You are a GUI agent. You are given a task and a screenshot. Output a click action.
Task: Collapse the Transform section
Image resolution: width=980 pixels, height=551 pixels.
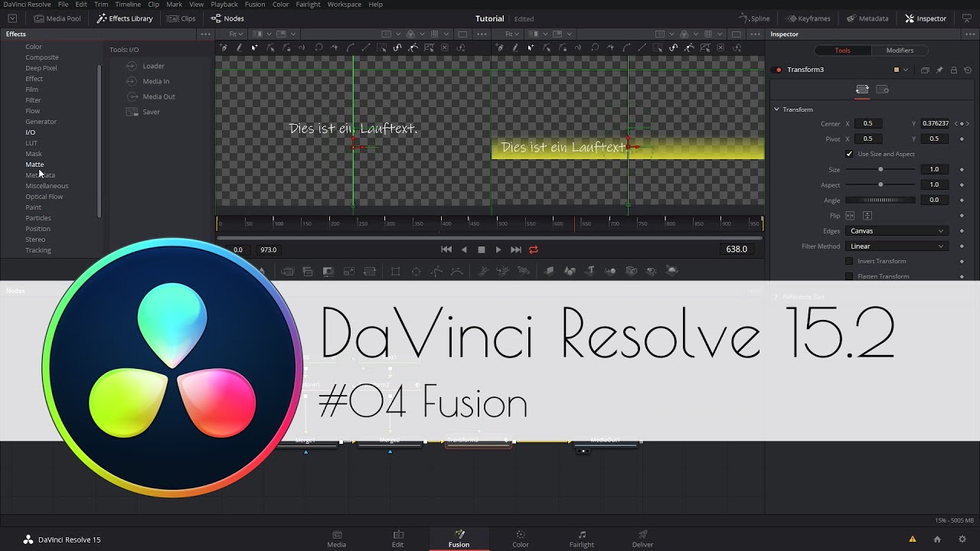click(776, 109)
